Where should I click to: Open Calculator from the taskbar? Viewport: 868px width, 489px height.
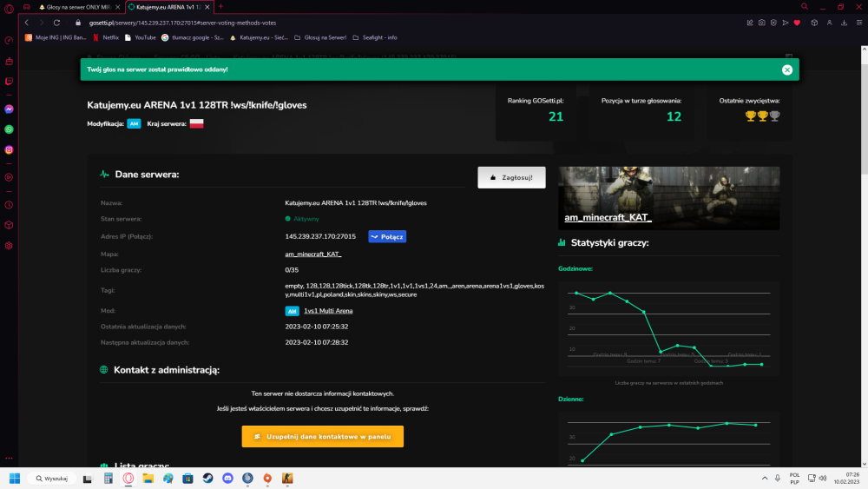point(108,479)
